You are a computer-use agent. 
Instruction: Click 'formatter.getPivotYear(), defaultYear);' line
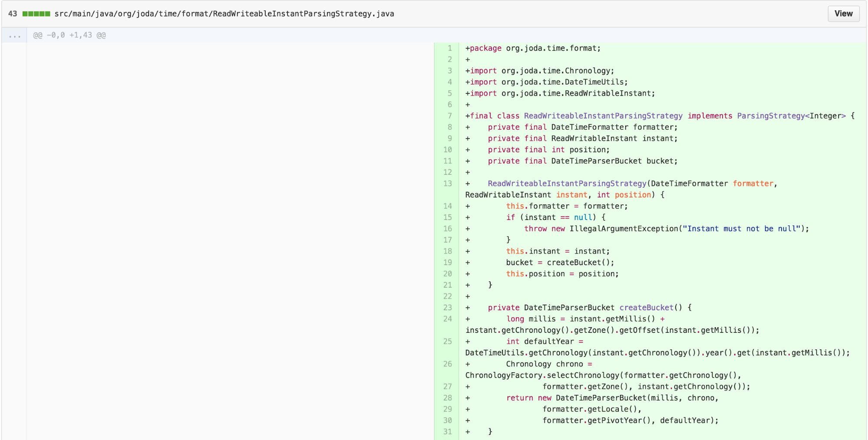point(630,420)
